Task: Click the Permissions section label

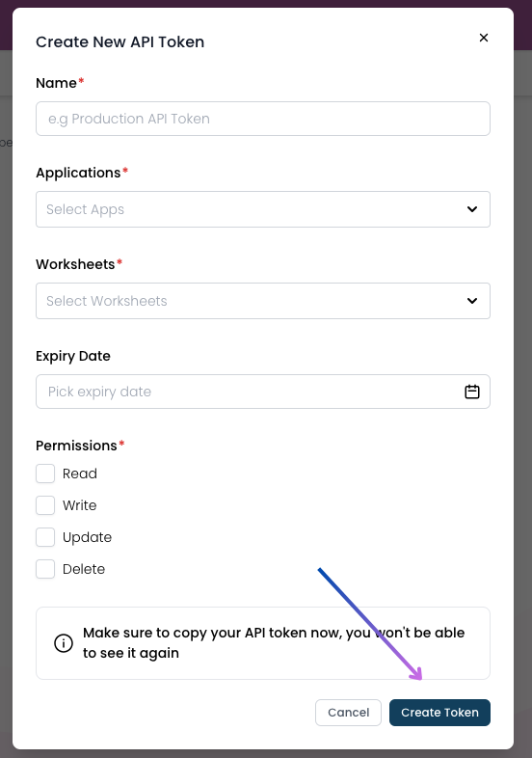Action: [76, 446]
